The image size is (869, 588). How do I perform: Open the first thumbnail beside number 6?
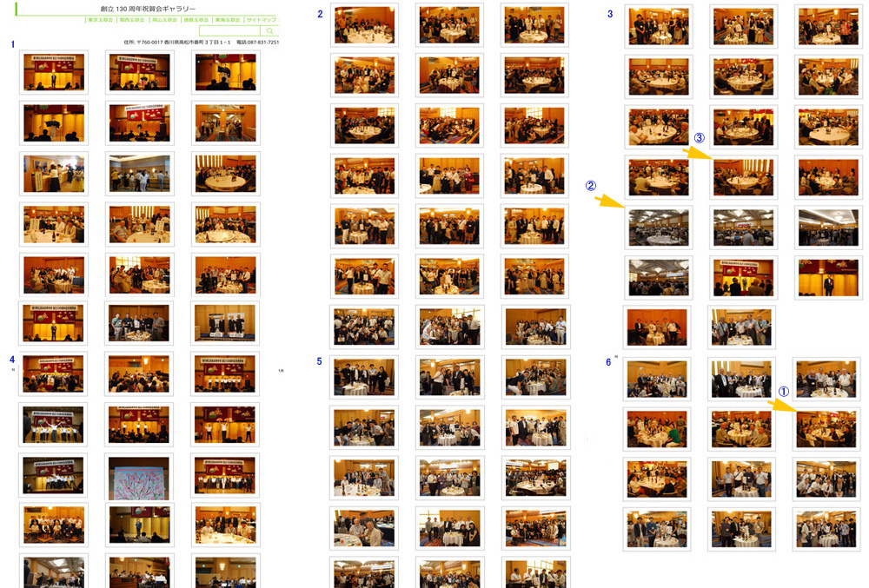pyautogui.click(x=658, y=379)
